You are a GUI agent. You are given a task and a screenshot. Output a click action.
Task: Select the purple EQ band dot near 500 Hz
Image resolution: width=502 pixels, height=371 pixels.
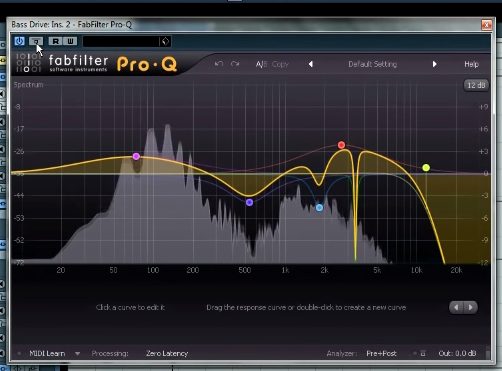pos(249,202)
